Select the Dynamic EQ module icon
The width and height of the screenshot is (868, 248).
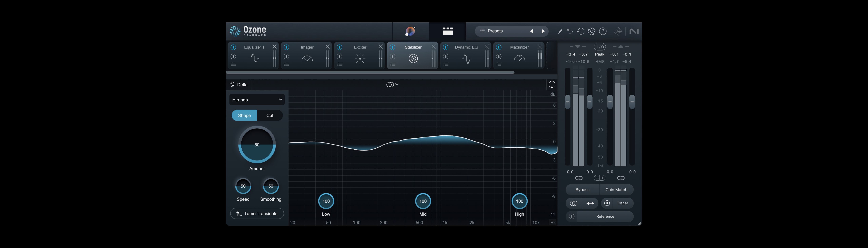[466, 59]
